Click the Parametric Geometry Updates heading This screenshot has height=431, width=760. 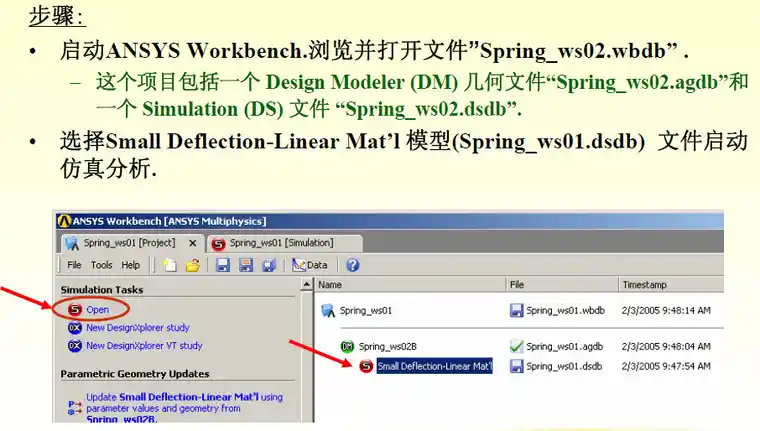point(135,374)
